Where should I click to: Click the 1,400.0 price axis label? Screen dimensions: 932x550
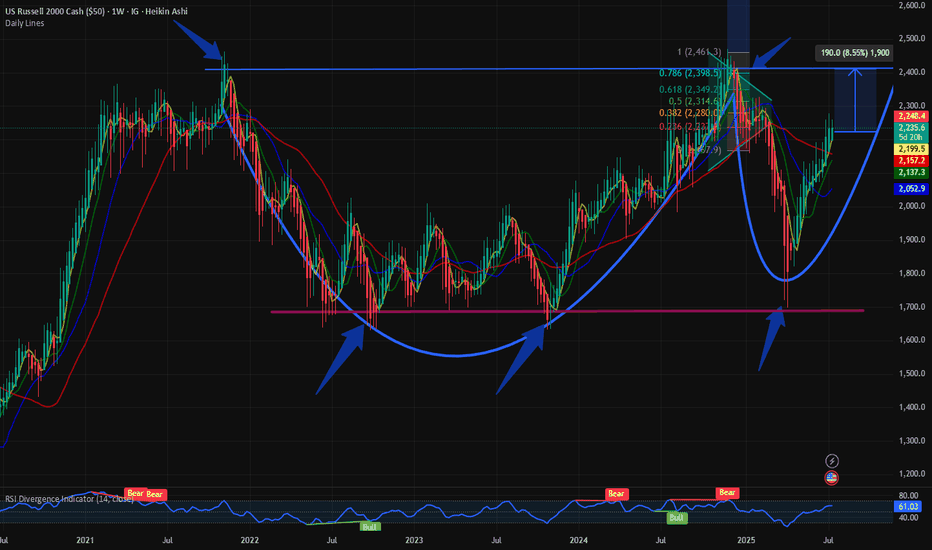click(x=911, y=407)
